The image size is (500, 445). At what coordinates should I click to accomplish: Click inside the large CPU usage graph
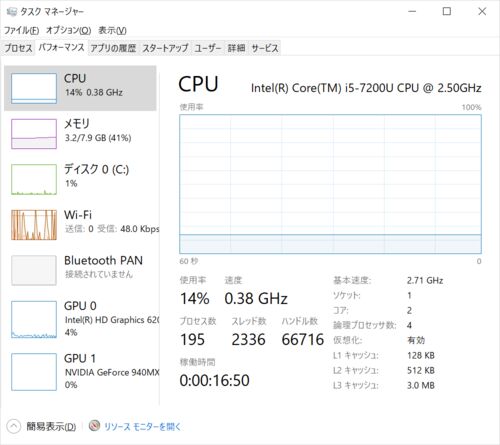(330, 184)
